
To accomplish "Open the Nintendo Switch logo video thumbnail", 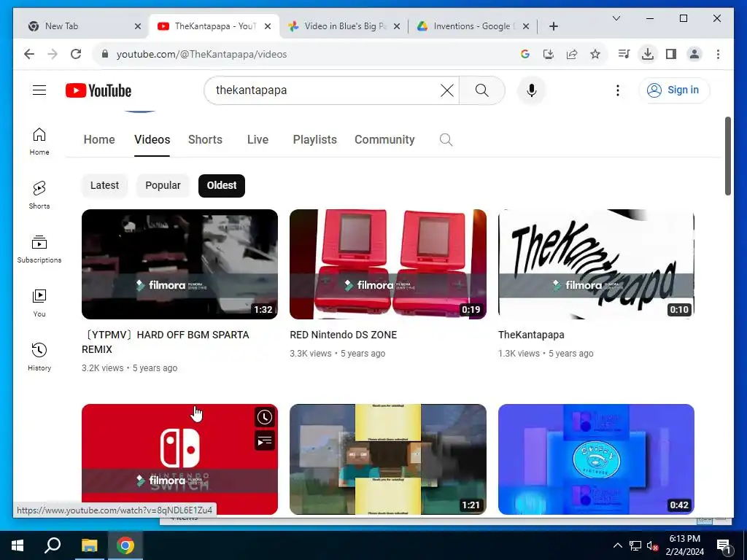I will (179, 459).
